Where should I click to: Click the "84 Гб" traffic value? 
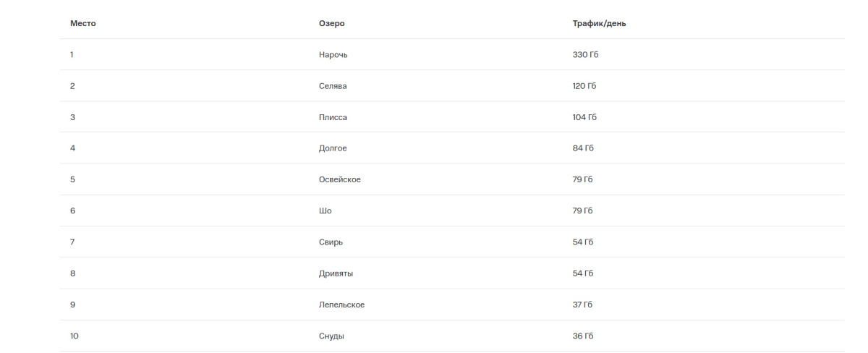[x=582, y=148]
